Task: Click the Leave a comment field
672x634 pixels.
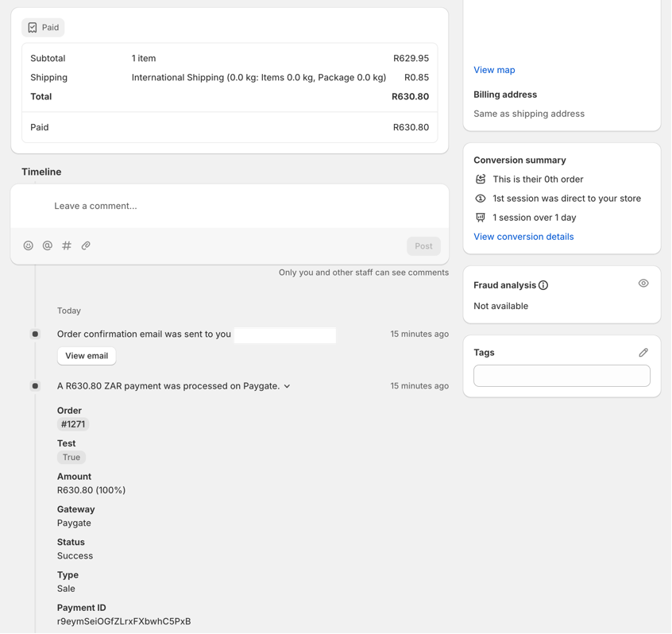Action: 238,206
